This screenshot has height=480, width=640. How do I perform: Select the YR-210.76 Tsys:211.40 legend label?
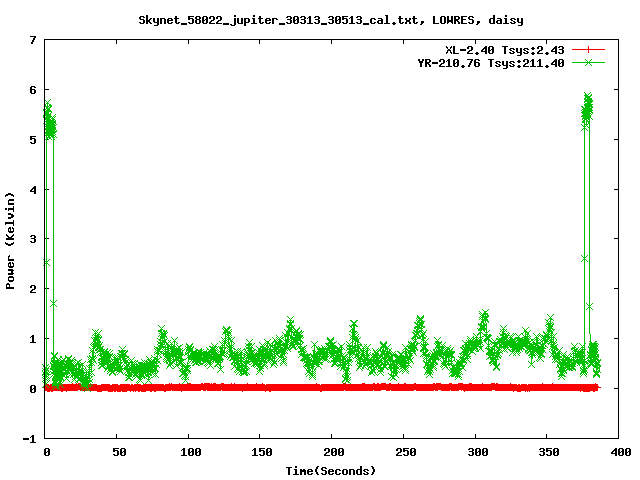(491, 62)
